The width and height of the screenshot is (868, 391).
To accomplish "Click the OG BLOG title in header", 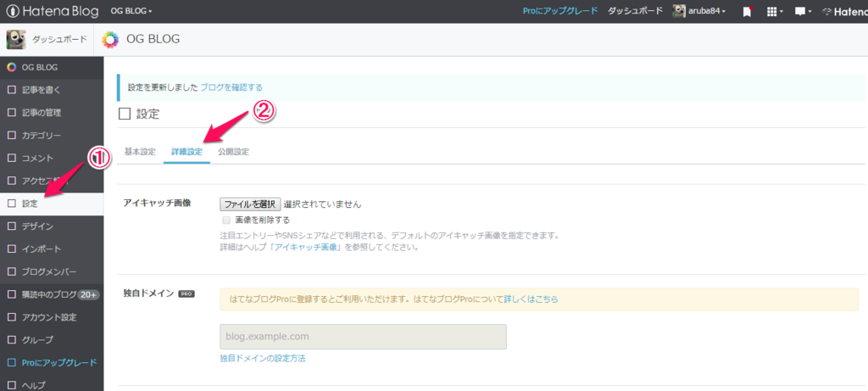I will point(153,39).
